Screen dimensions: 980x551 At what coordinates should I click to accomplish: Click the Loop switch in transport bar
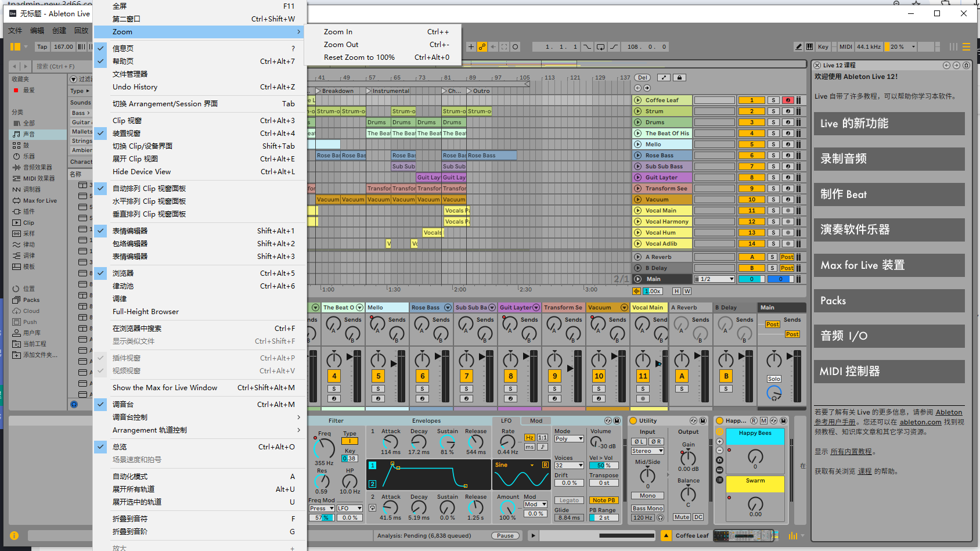601,47
